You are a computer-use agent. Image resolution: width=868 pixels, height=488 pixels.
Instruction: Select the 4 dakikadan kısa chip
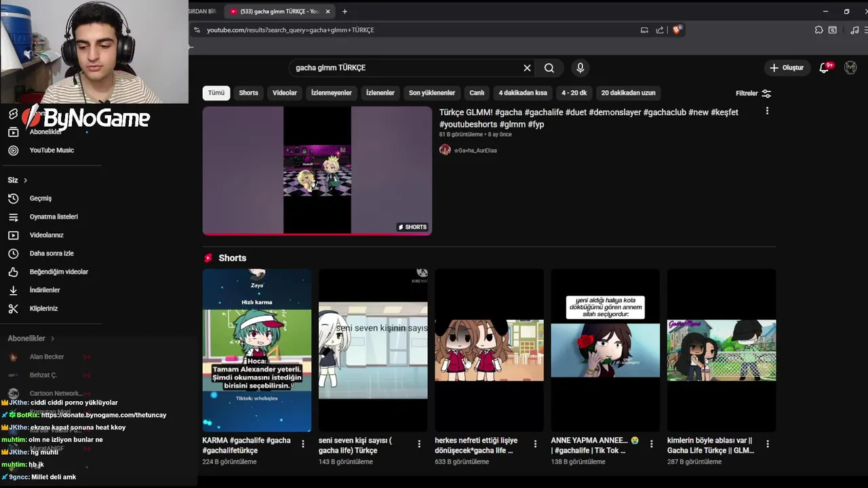523,93
